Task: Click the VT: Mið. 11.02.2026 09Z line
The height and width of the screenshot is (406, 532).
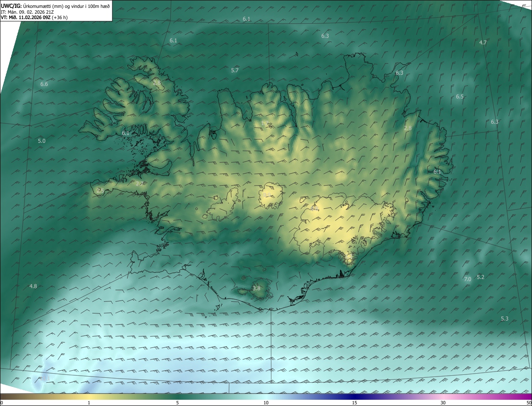Action: click(33, 18)
